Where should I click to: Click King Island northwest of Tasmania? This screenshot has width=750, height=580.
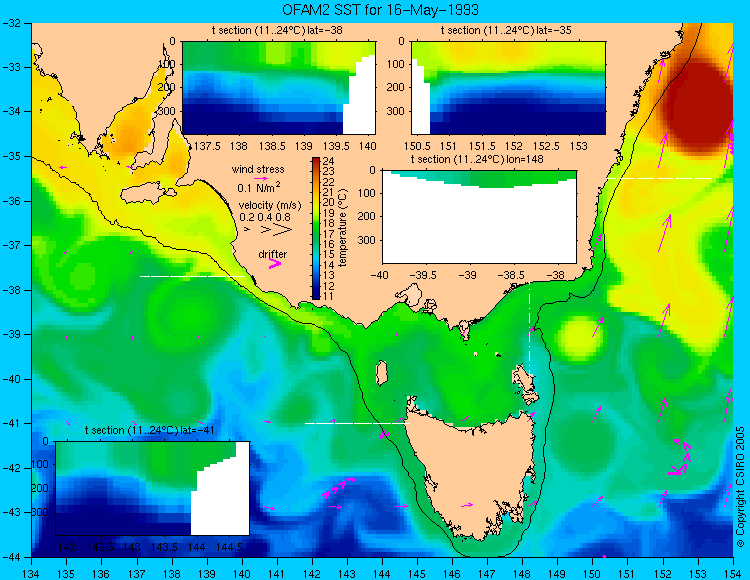pyautogui.click(x=381, y=373)
